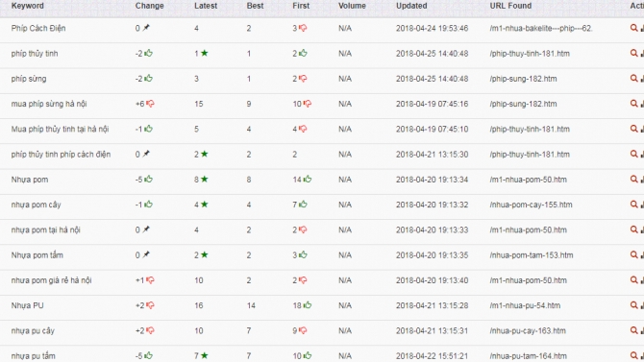The height and width of the screenshot is (362, 644).
Task: Click timestamp 2018-04-22 15:51:21
Action: click(433, 356)
